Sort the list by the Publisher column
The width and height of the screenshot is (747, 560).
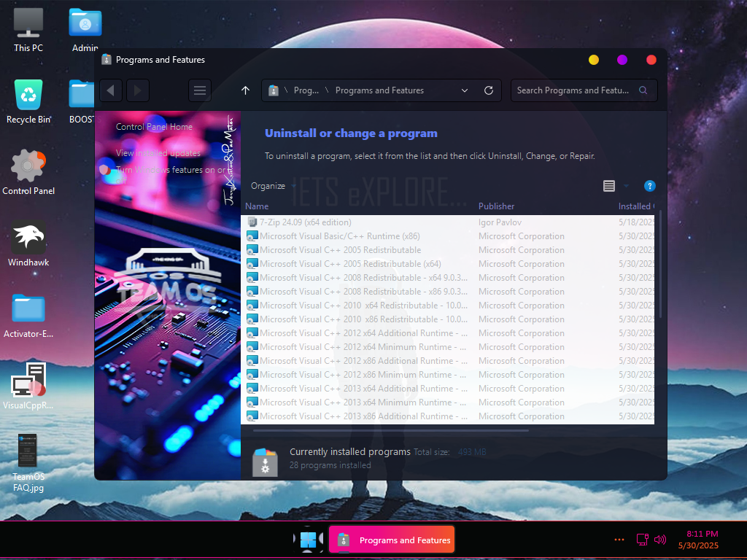tap(496, 206)
